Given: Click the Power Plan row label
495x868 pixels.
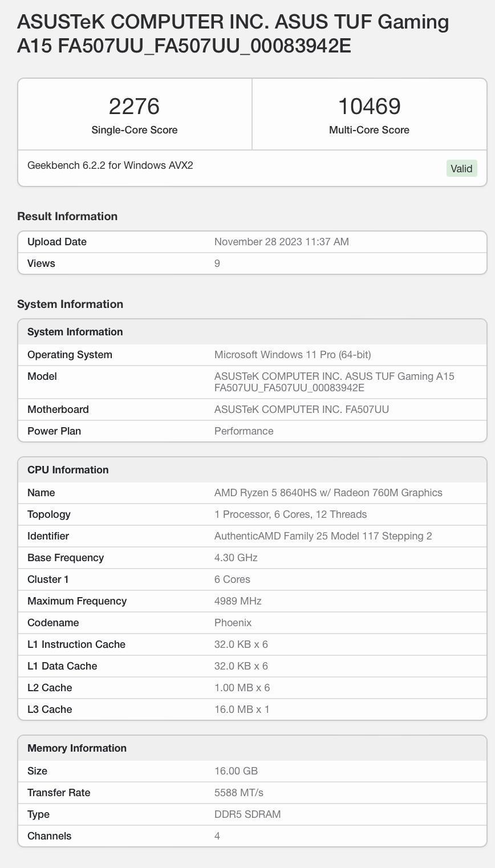Looking at the screenshot, I should click(54, 431).
